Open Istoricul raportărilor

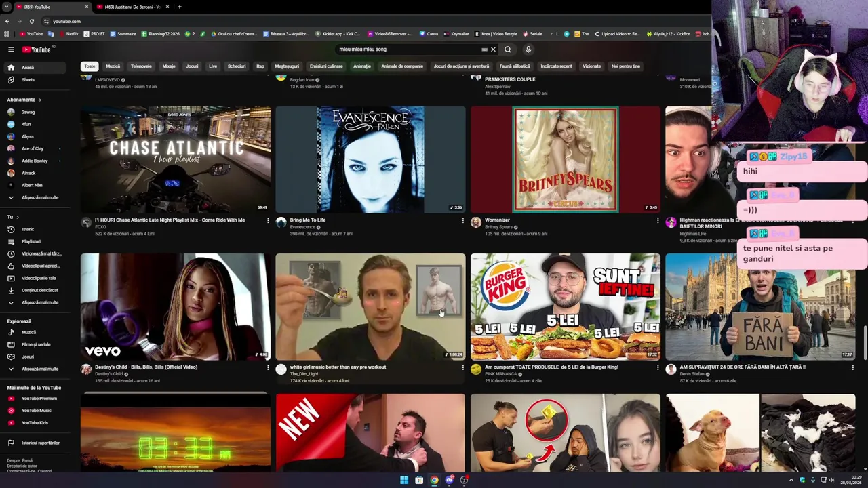[33, 443]
